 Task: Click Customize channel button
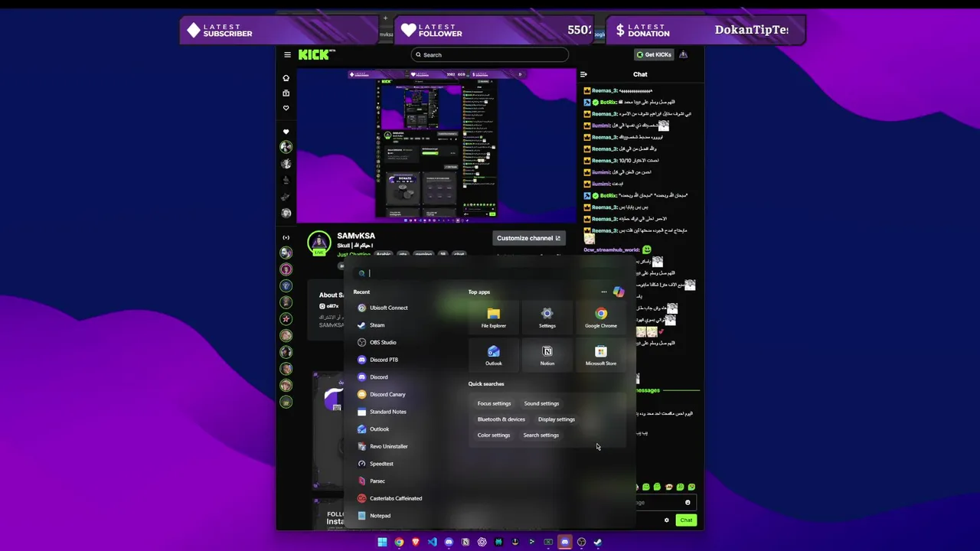(x=528, y=238)
